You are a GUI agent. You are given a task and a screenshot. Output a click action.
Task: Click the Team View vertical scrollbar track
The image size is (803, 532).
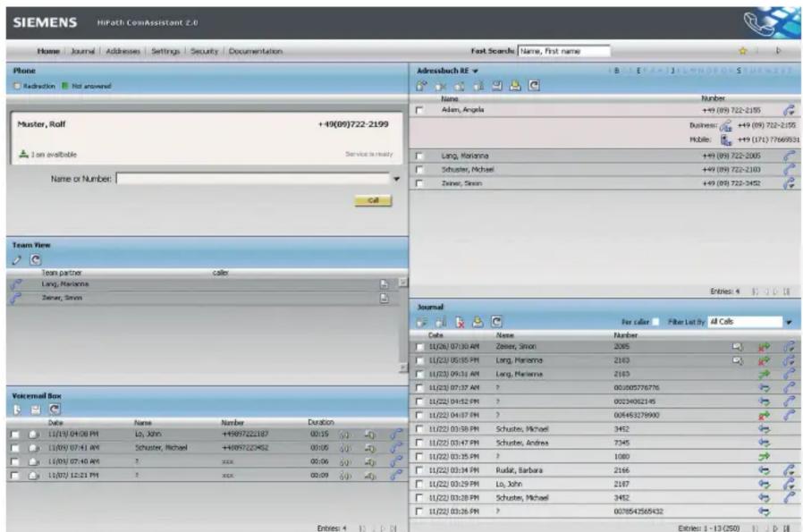(403, 325)
